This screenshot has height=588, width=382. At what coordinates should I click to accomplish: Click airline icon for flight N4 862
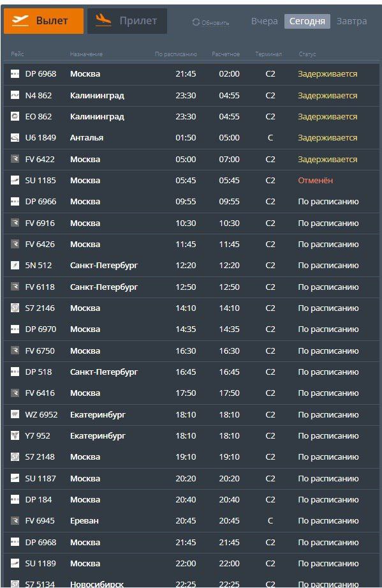click(15, 95)
